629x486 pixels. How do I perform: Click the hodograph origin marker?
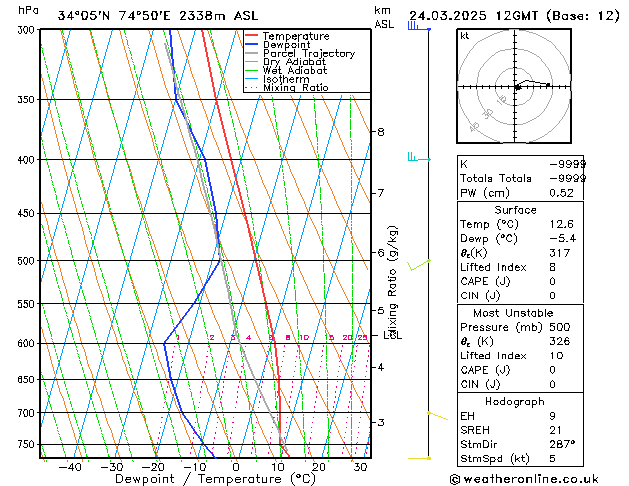(x=517, y=88)
